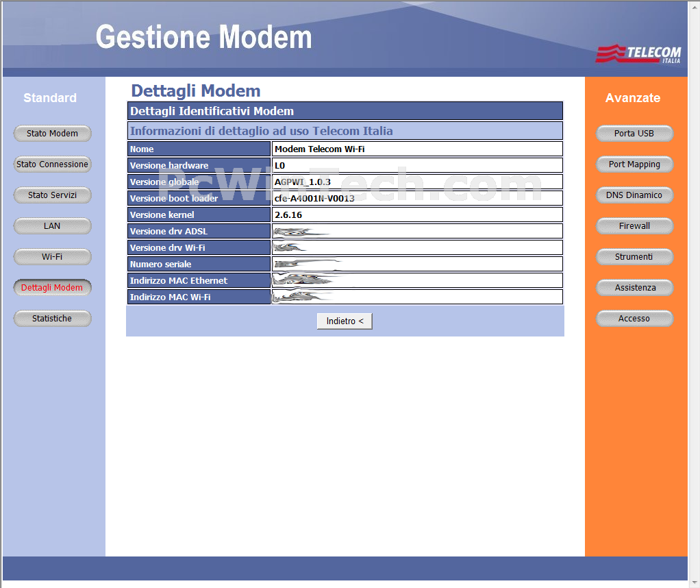Select the LAN menu button
This screenshot has width=700, height=588.
52,225
